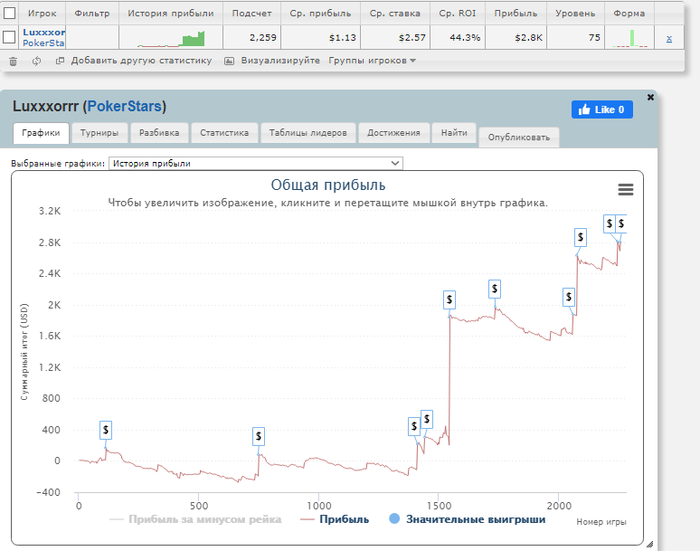This screenshot has width=700, height=551.
Task: Remove Luxxxorrr row with the x
Action: [x=669, y=39]
